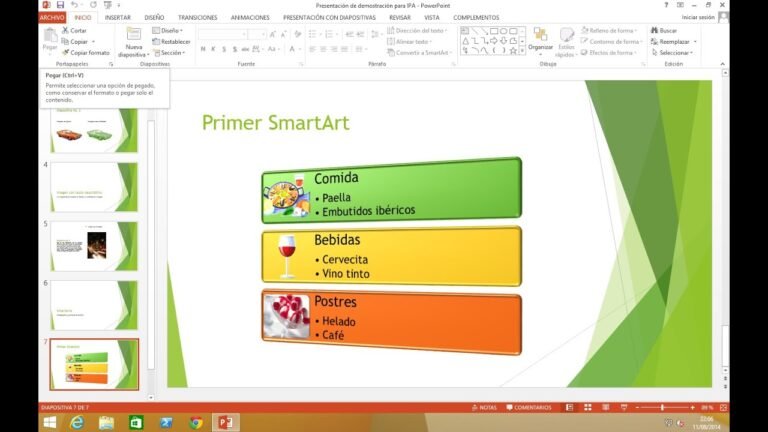The image size is (768, 432).
Task: Click Buscar binoculars button
Action: coord(664,30)
